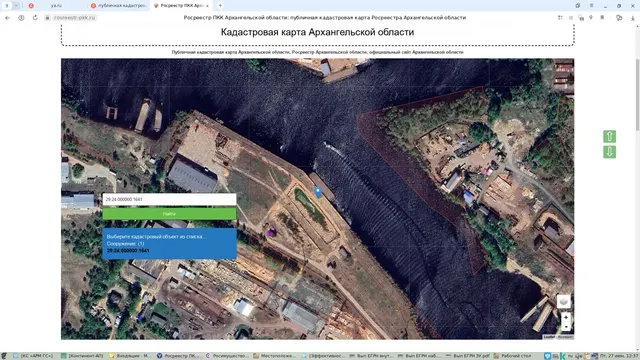The width and height of the screenshot is (640, 360).
Task: Open the tab counter showing 3
Action: pyautogui.click(x=7, y=5)
